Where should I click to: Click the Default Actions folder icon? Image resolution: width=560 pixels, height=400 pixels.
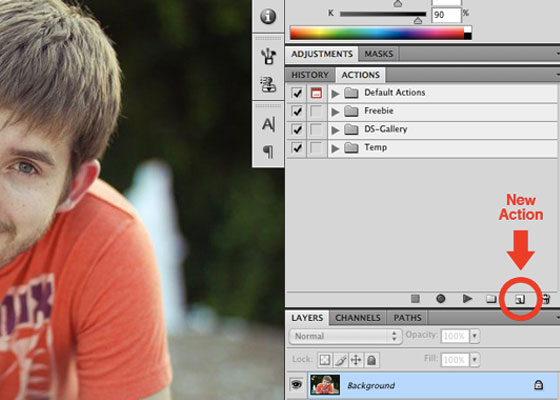[x=351, y=93]
